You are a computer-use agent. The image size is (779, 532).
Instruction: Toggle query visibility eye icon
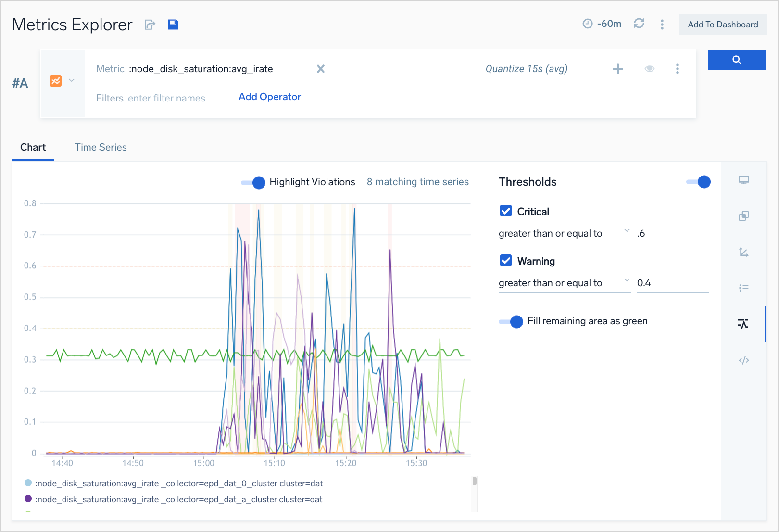click(649, 69)
